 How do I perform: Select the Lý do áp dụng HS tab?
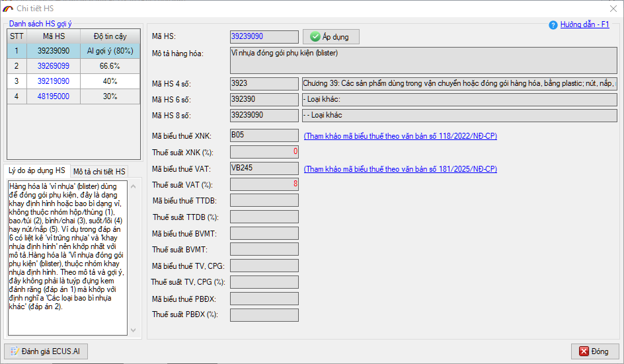tap(37, 171)
